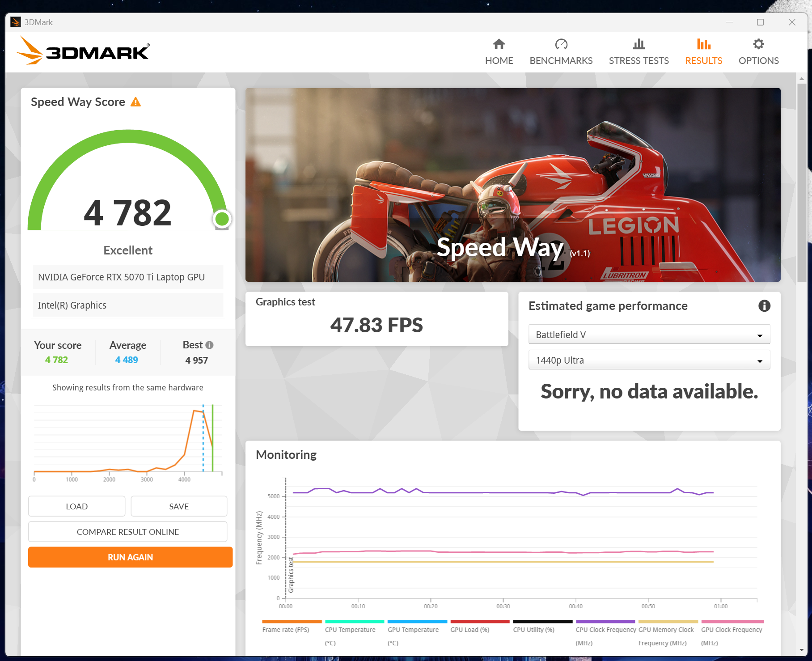Viewport: 812px width, 661px height.
Task: Click the Excellent rating label
Action: 128,250
